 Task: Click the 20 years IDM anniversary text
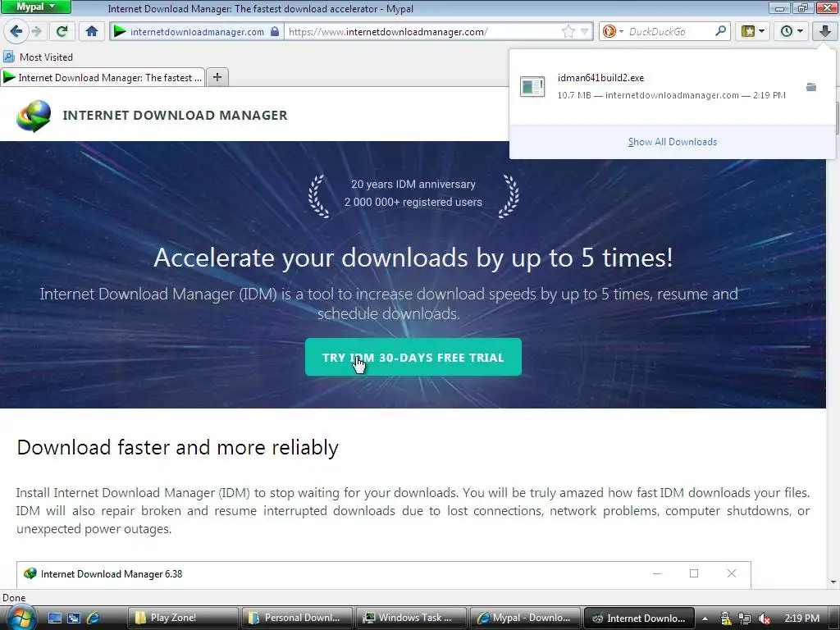tap(413, 185)
